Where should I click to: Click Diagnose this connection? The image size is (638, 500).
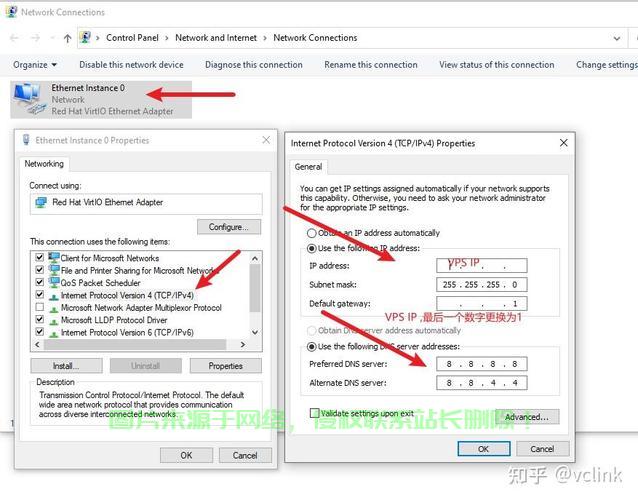(x=254, y=65)
